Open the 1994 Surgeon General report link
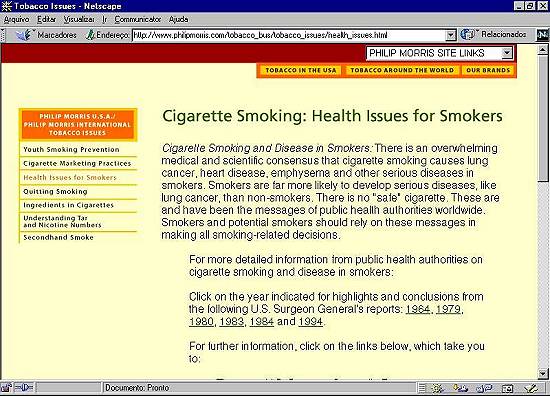 point(310,322)
